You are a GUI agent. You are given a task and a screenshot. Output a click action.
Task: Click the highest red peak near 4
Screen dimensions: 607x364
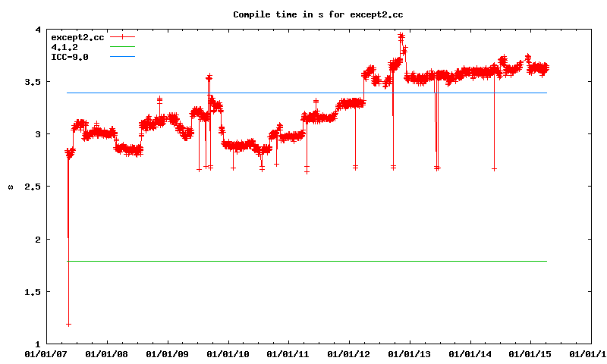point(401,36)
